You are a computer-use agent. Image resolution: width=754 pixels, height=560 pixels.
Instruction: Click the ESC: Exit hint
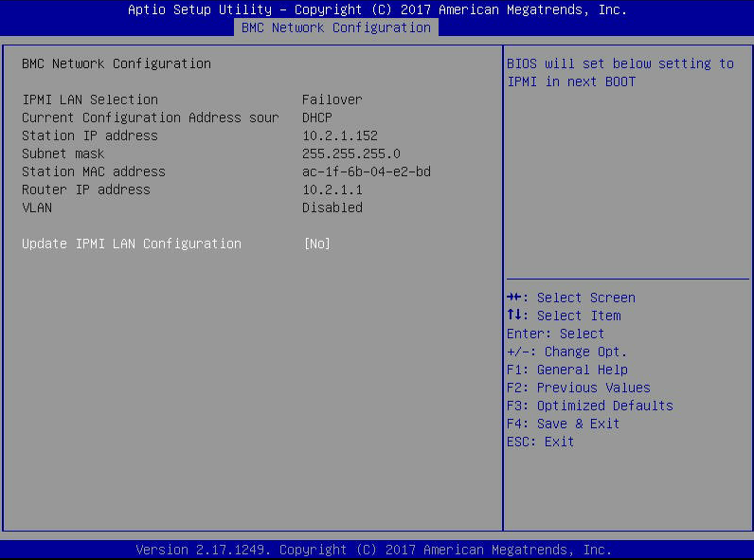pos(541,442)
